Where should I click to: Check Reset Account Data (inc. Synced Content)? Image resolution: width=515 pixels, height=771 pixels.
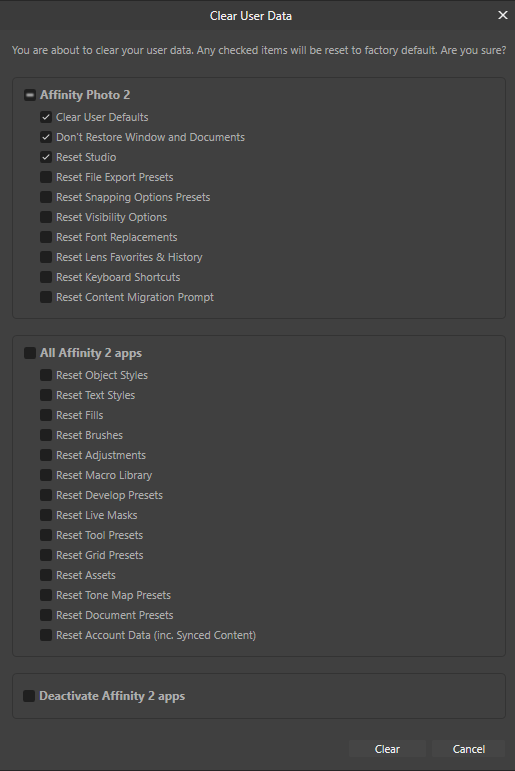46,635
